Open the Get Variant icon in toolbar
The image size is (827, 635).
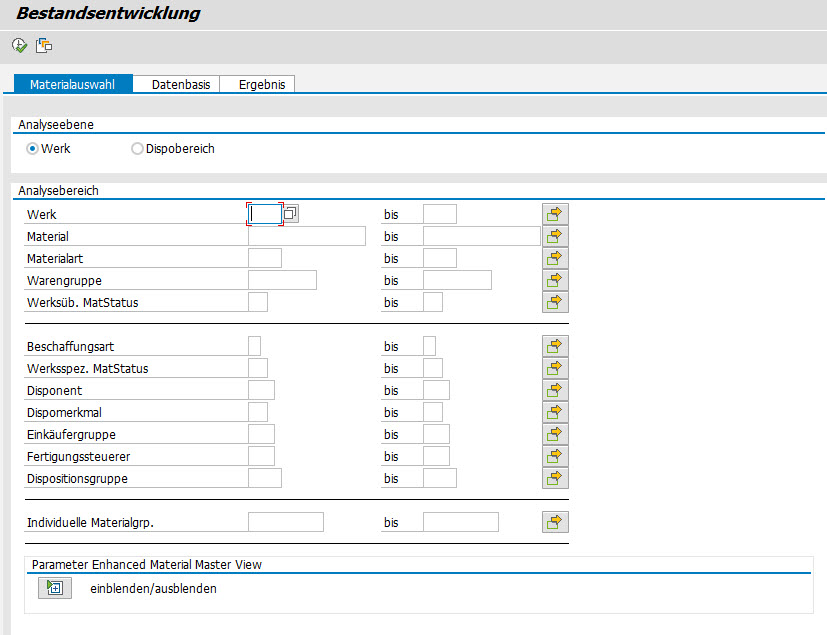click(41, 44)
